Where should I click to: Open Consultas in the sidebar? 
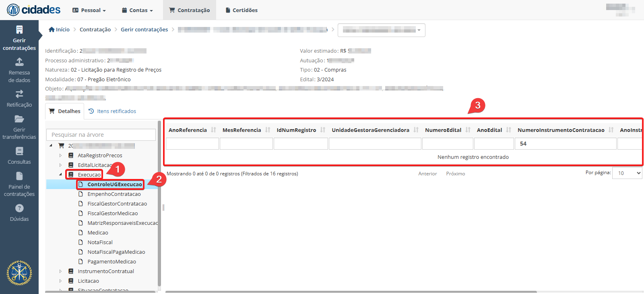tap(19, 156)
